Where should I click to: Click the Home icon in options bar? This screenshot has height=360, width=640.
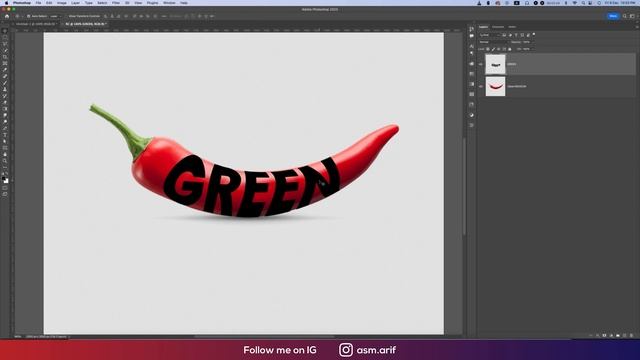coord(7,16)
